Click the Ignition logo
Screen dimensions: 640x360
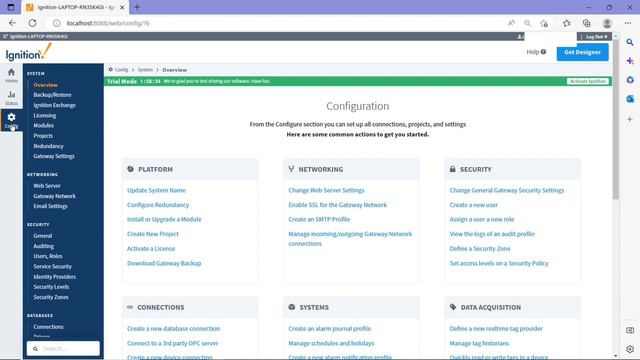pos(29,53)
